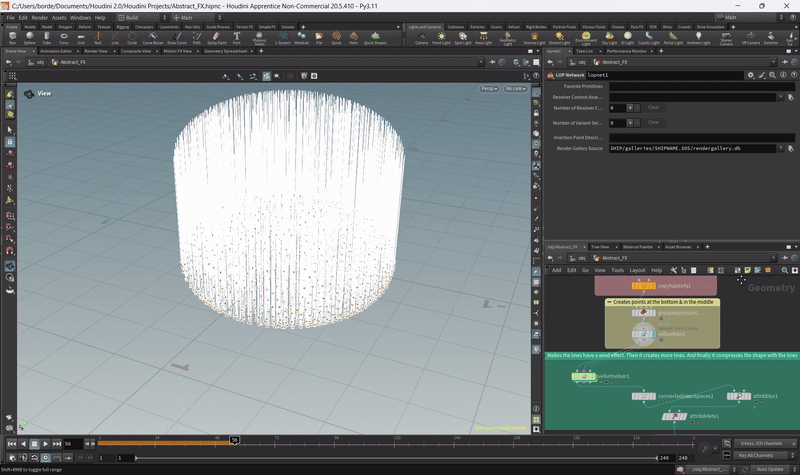This screenshot has height=475, width=800.
Task: Click the timeline frame 56 marker
Action: click(x=234, y=440)
